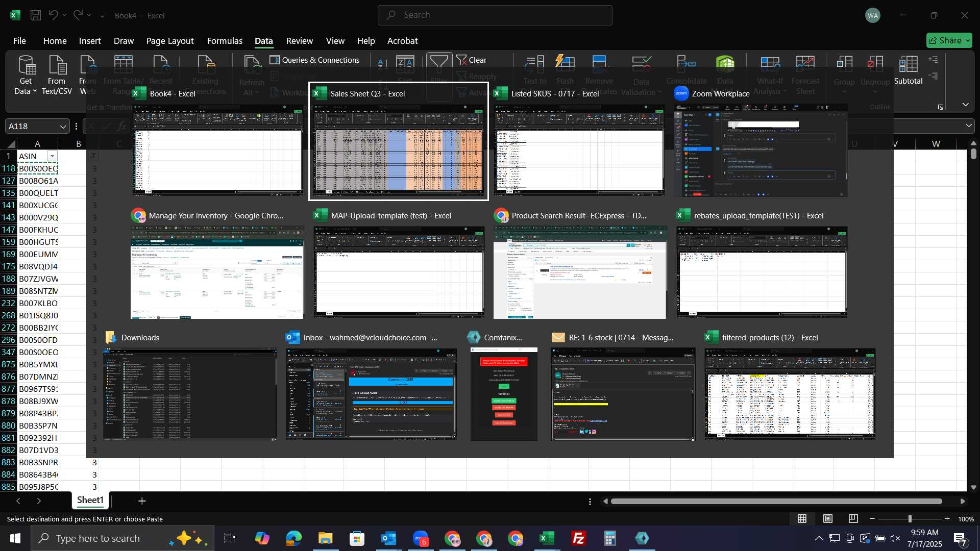This screenshot has width=980, height=551.
Task: Click previous sheet navigation arrow
Action: click(18, 501)
